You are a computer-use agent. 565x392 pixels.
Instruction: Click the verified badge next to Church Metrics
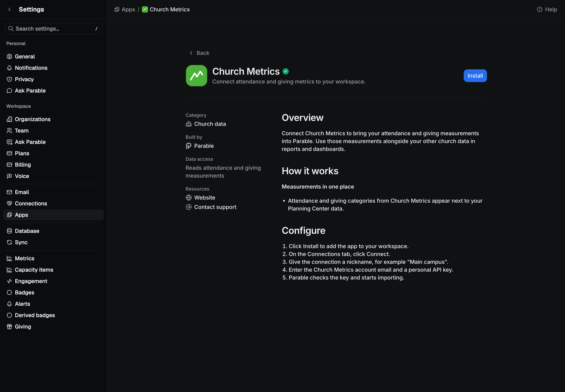(x=286, y=71)
